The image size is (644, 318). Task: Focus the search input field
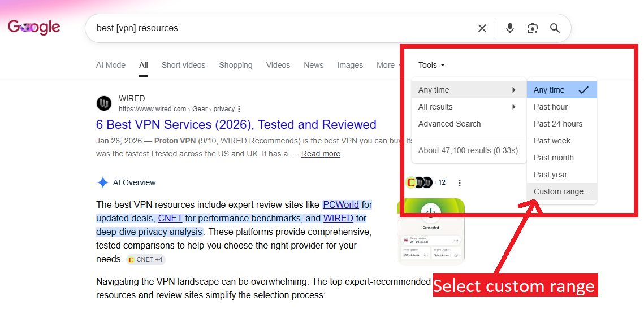click(x=283, y=28)
